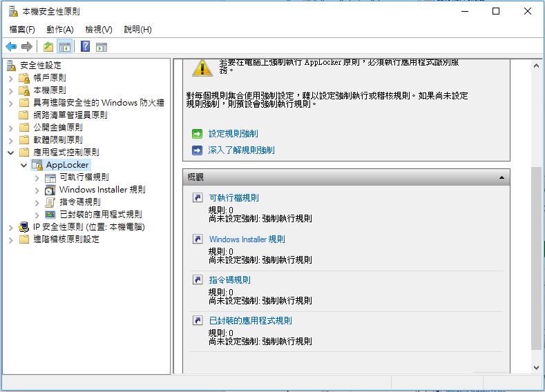Click the 公開金鑰原則 folder icon

click(24, 128)
